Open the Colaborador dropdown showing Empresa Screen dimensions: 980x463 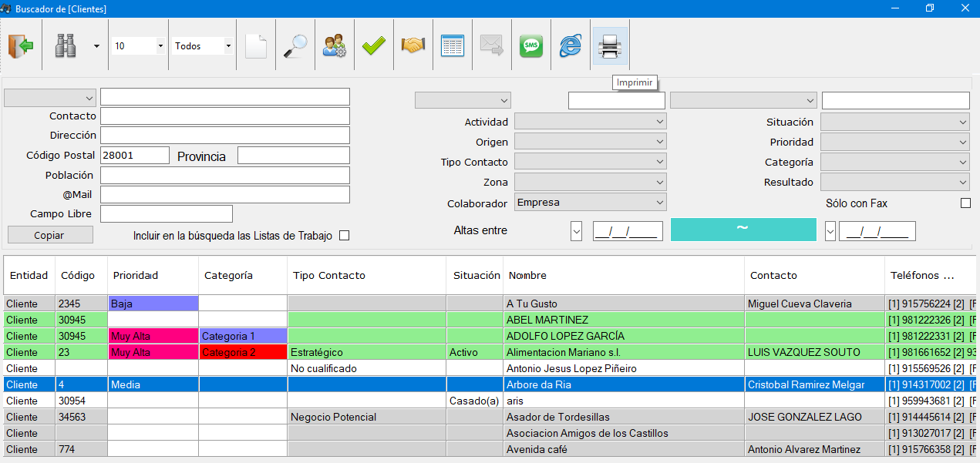[590, 203]
